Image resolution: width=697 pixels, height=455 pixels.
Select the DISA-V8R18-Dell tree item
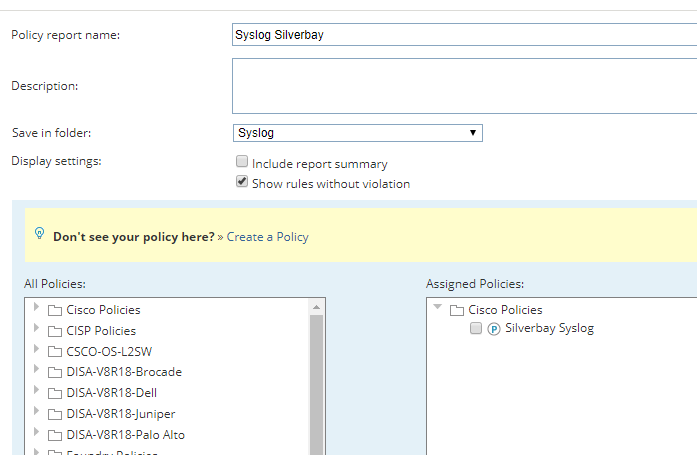tap(111, 393)
